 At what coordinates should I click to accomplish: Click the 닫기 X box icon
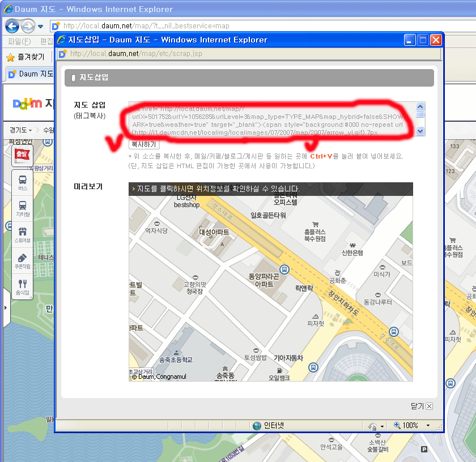click(x=430, y=406)
